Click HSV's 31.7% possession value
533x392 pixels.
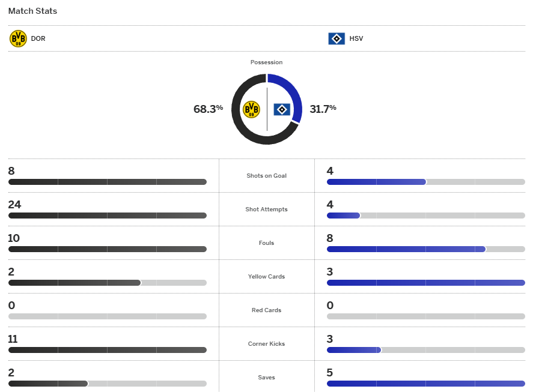pyautogui.click(x=323, y=109)
